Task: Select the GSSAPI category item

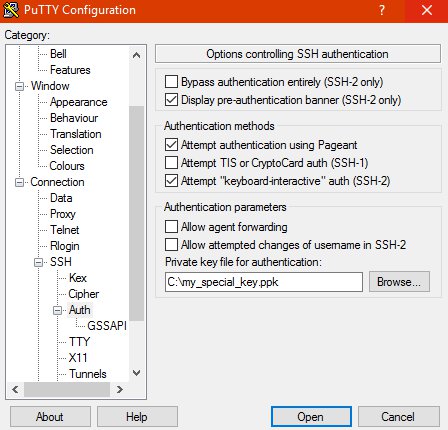Action: [107, 326]
